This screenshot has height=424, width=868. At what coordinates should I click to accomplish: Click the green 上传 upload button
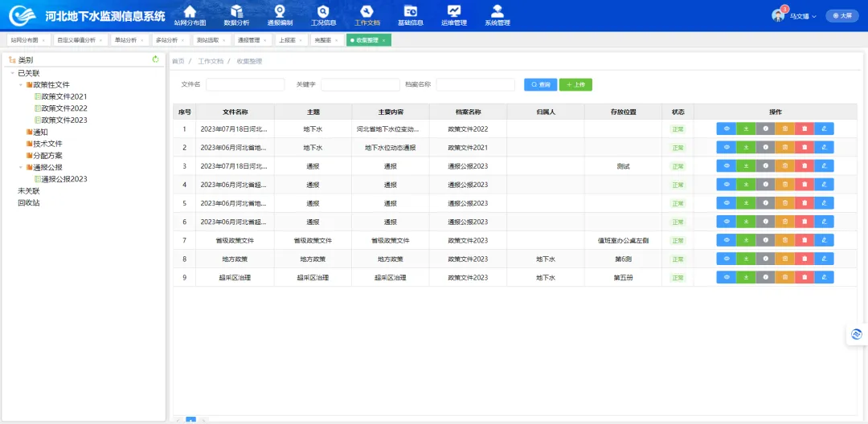pyautogui.click(x=575, y=84)
